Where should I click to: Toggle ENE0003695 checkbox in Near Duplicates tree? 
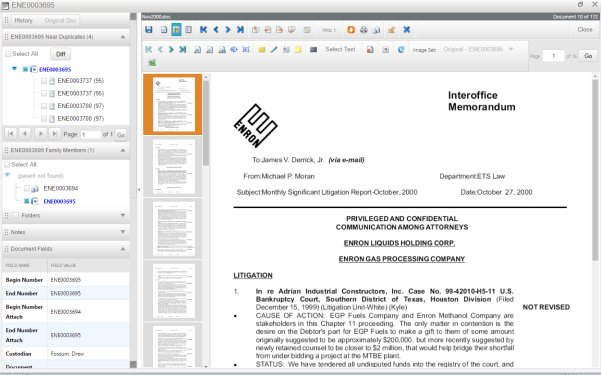pos(25,69)
